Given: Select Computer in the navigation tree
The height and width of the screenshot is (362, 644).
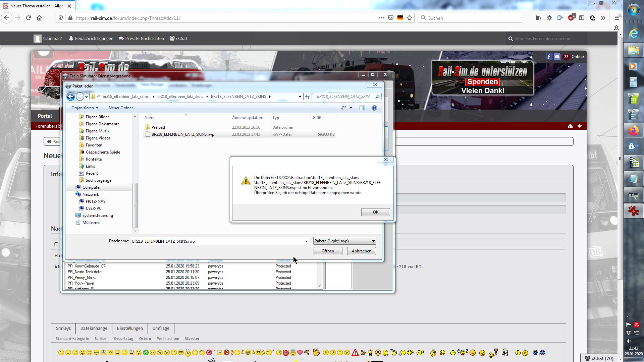Looking at the screenshot, I should [91, 187].
